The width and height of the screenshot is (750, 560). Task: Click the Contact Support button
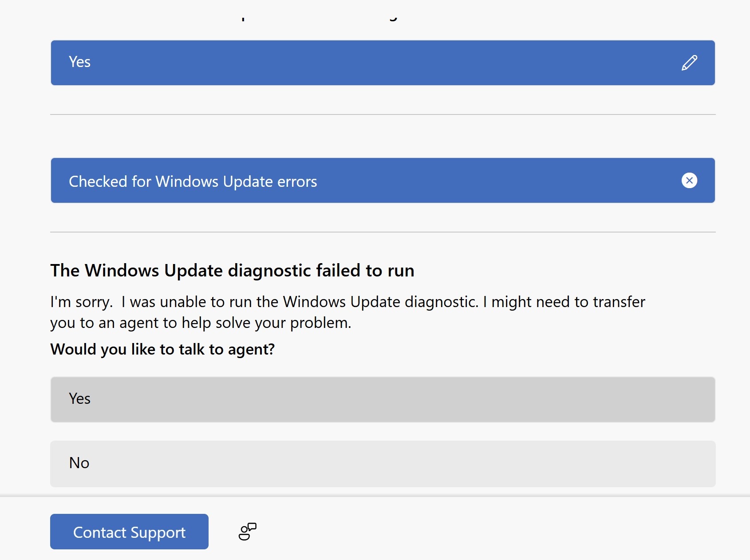click(129, 532)
